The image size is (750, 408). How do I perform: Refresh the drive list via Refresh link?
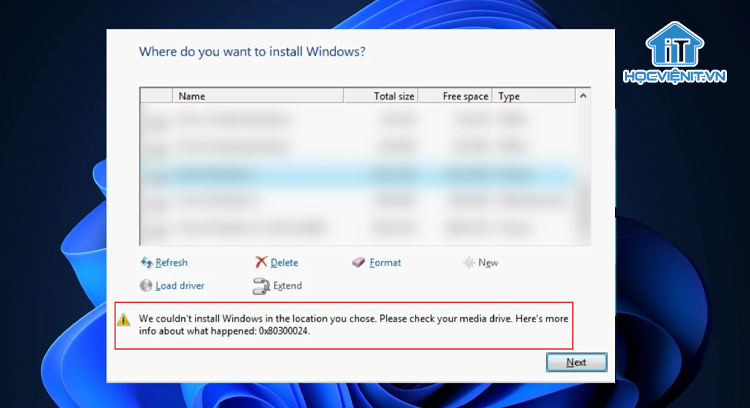(x=171, y=263)
